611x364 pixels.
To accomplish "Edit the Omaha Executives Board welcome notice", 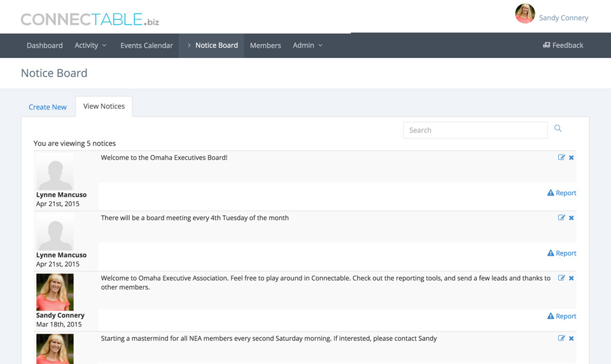I will [x=561, y=157].
